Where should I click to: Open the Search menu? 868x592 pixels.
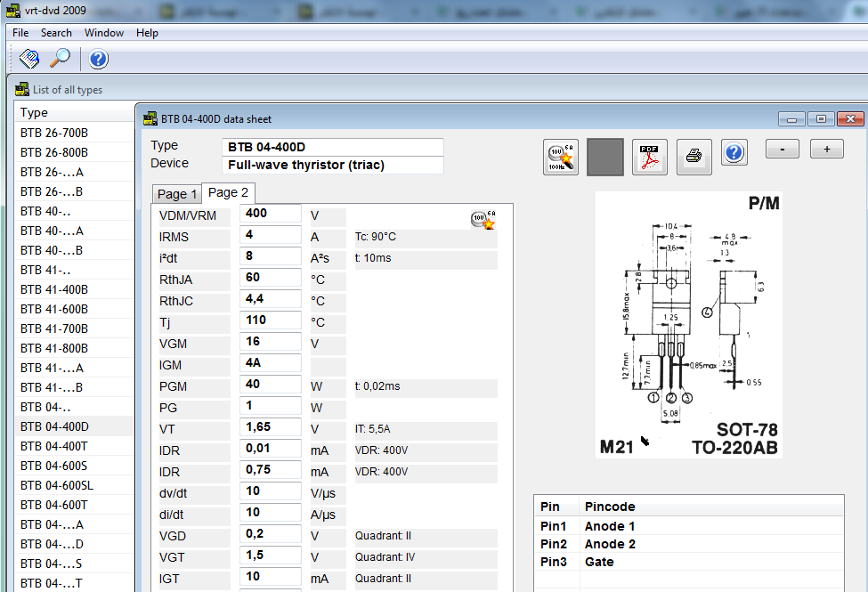[x=56, y=33]
